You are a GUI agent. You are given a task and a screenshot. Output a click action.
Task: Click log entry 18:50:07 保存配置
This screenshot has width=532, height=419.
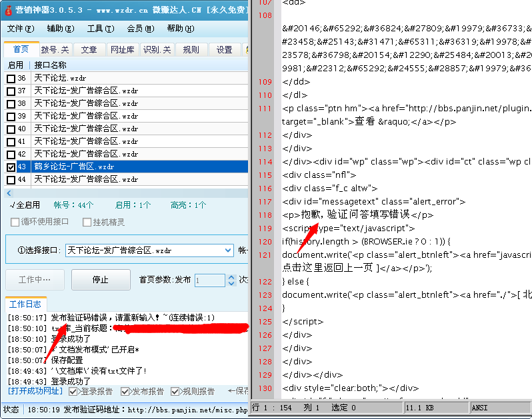[45, 360]
